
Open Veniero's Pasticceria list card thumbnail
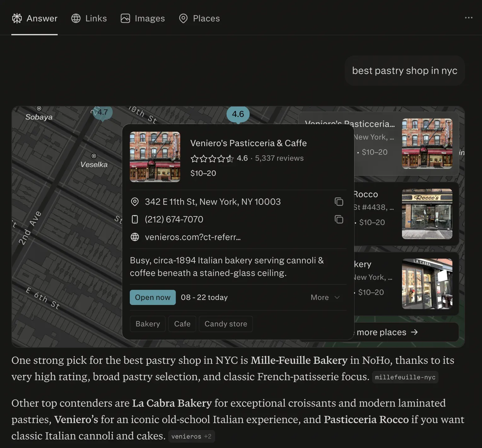click(427, 144)
